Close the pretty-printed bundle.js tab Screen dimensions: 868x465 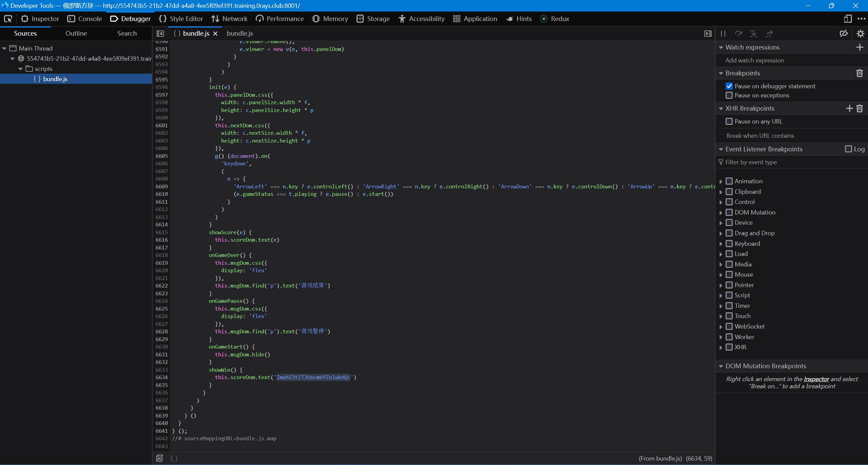click(x=215, y=33)
